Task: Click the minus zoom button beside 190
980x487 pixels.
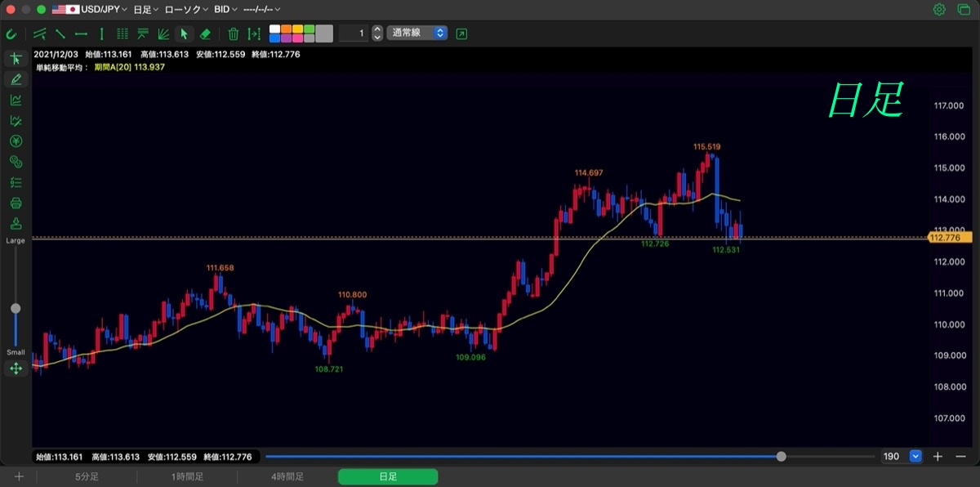Action: click(x=960, y=457)
